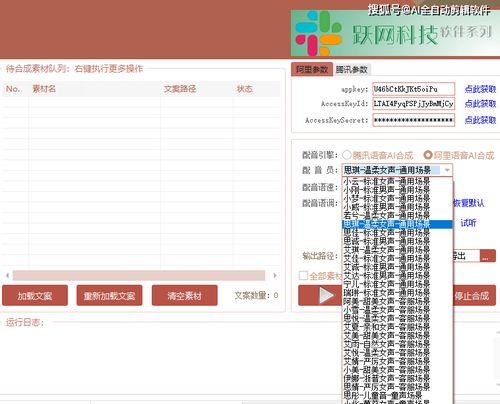Pick 小威-标准男声 voice option

[x=397, y=207]
